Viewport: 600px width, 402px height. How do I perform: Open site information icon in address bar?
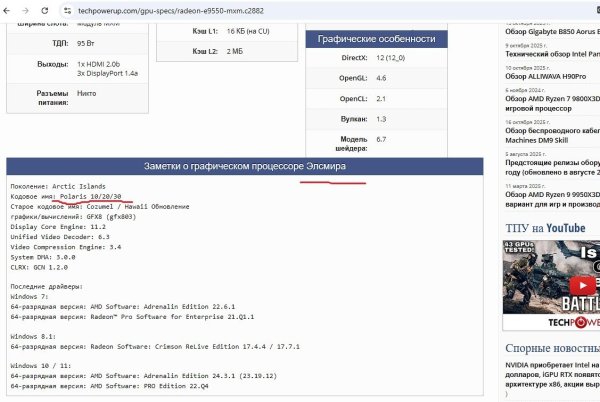tap(68, 11)
